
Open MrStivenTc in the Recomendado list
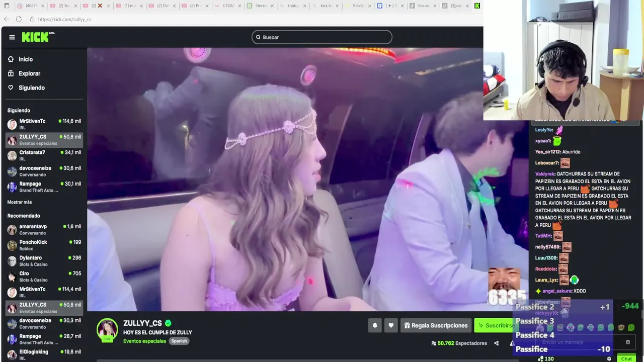coord(44,292)
